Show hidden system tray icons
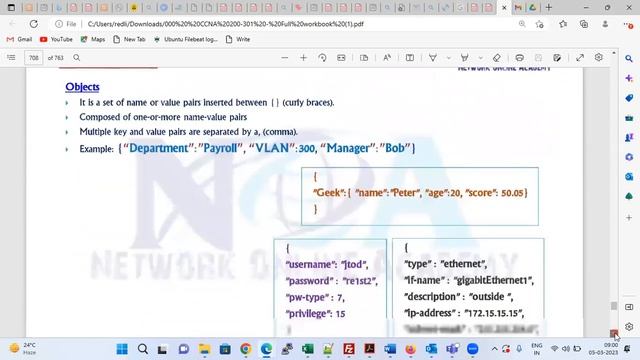This screenshot has height=360, width=640. point(494,349)
